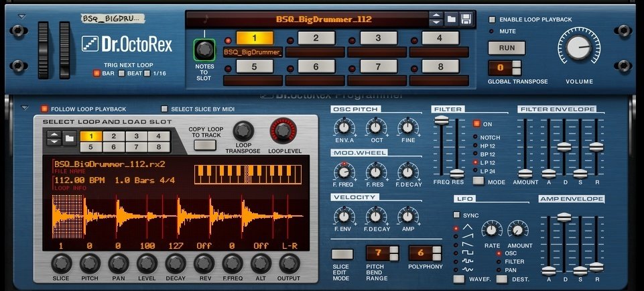The image size is (644, 291).
Task: Select loop slot 6 in top panel
Action: coord(316,66)
